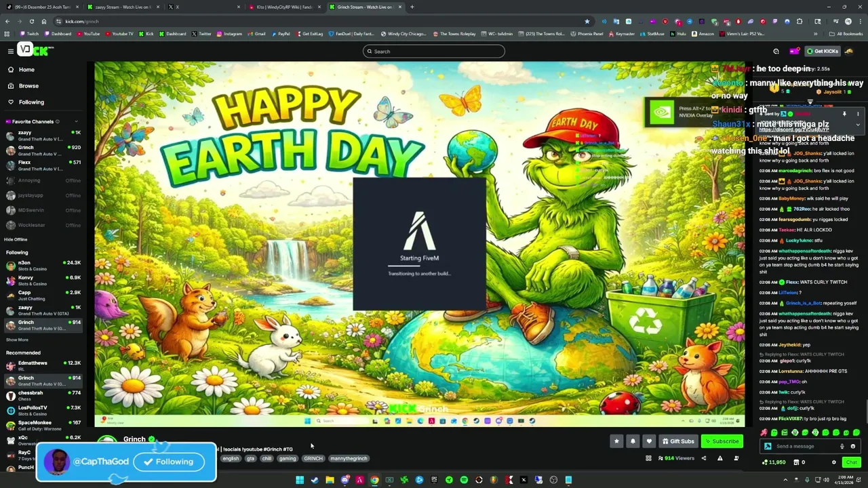Click the KICKs balance 11,950
The width and height of the screenshot is (868, 488).
(x=774, y=462)
